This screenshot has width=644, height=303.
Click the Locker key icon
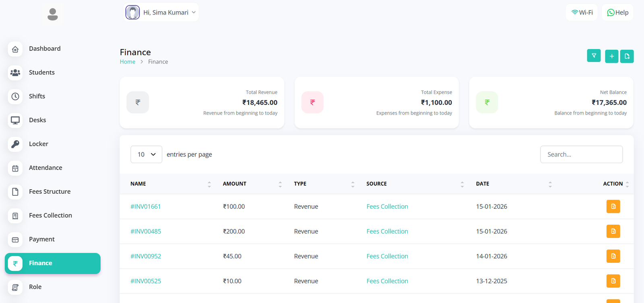pos(15,144)
